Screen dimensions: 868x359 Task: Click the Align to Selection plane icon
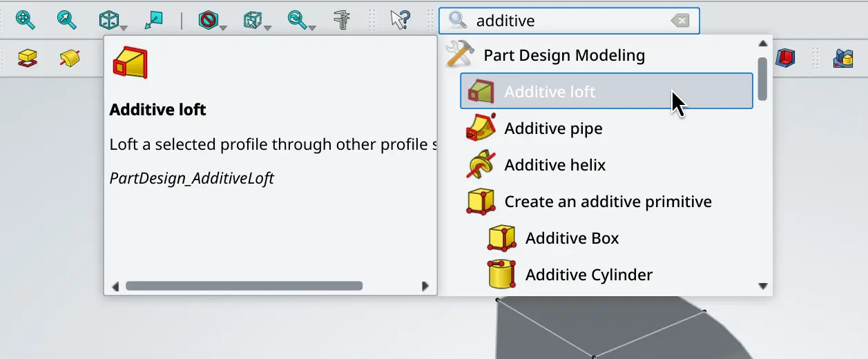coord(153,20)
